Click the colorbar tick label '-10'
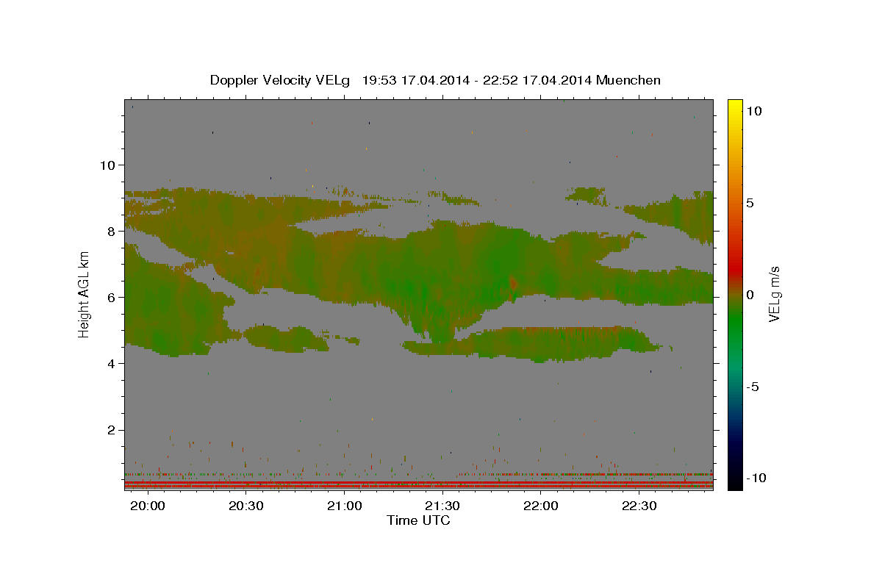Viewport: 882px width, 588px height. point(756,478)
